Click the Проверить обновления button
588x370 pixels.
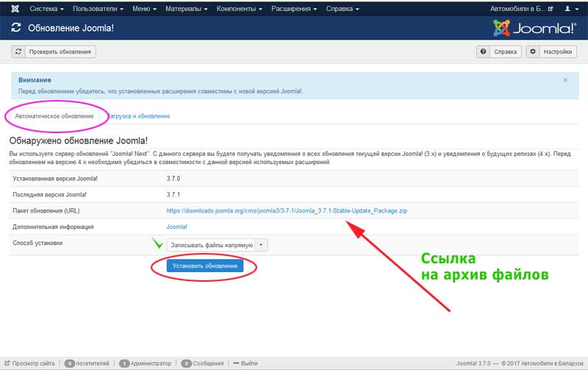54,51
